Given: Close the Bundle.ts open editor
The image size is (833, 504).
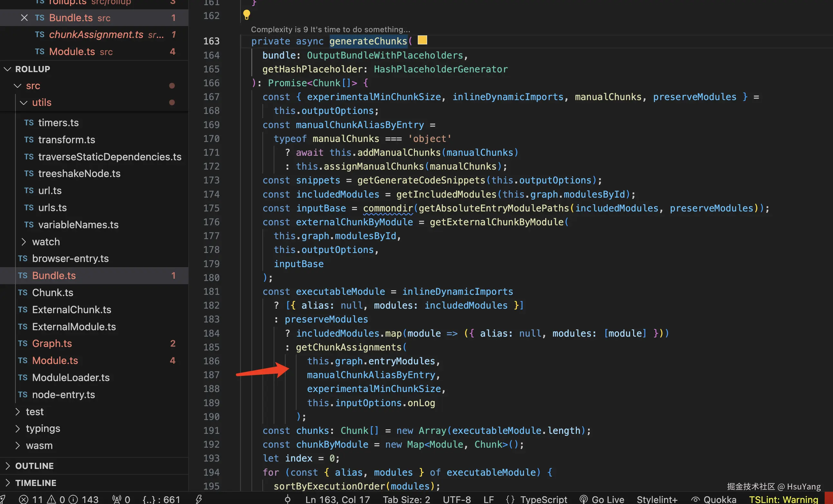Looking at the screenshot, I should point(24,18).
